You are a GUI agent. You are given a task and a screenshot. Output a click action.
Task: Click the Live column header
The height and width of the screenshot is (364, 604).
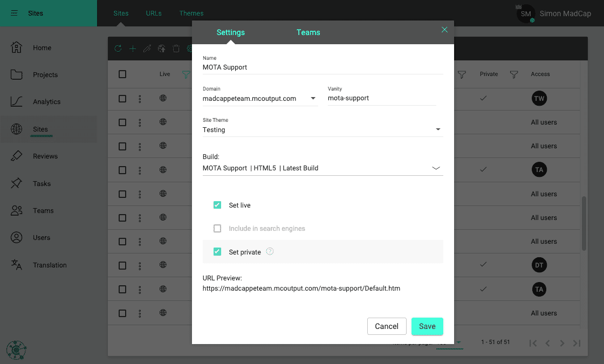[164, 74]
